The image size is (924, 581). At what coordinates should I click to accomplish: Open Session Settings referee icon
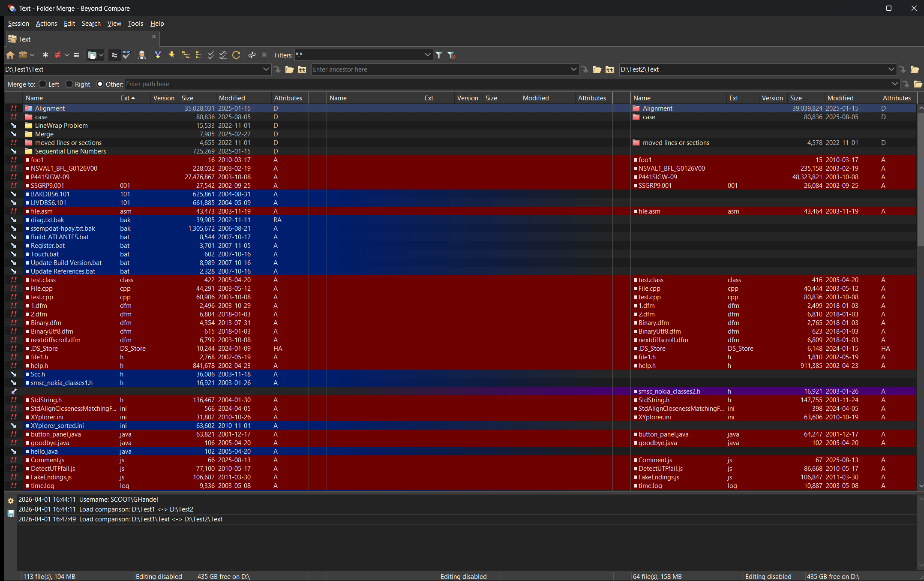[142, 55]
